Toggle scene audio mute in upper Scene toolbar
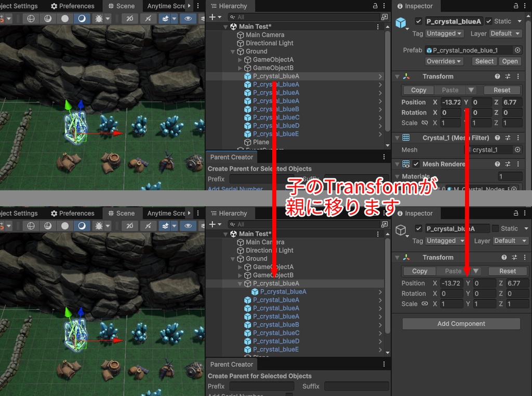 click(x=148, y=19)
